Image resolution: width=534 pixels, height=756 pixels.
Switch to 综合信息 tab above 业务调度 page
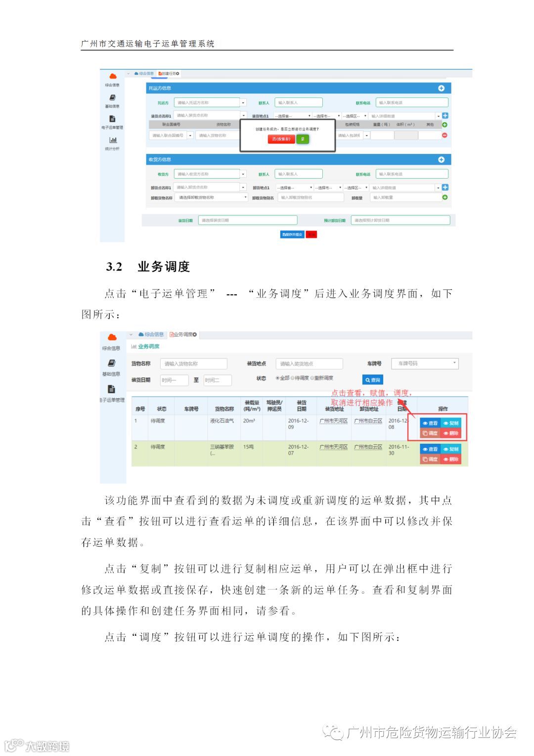point(151,334)
